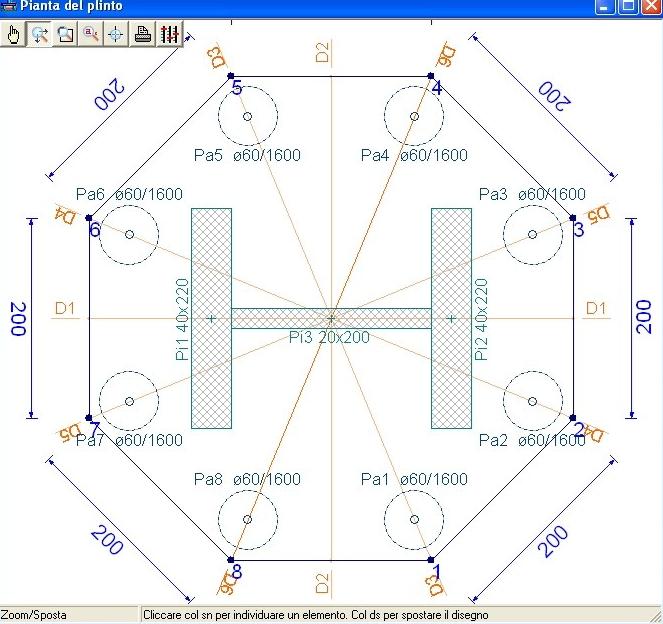Click the printer icon to print drawing
The width and height of the screenshot is (663, 624).
click(x=142, y=34)
